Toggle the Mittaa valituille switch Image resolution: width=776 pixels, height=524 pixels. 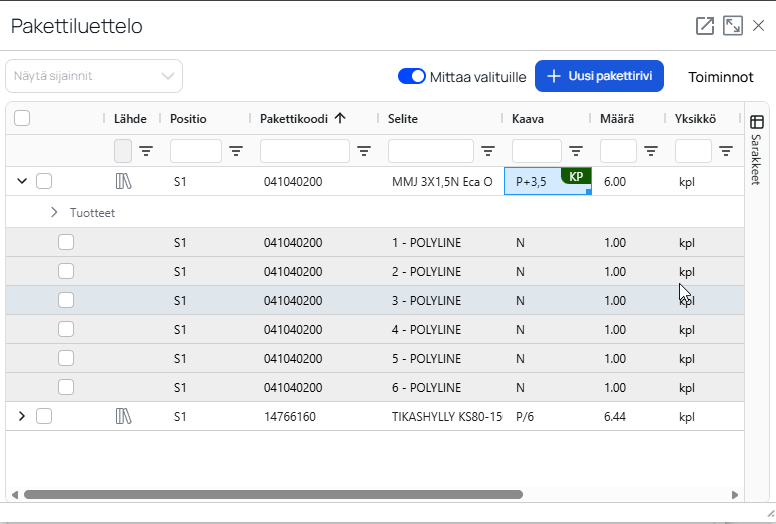pyautogui.click(x=412, y=76)
